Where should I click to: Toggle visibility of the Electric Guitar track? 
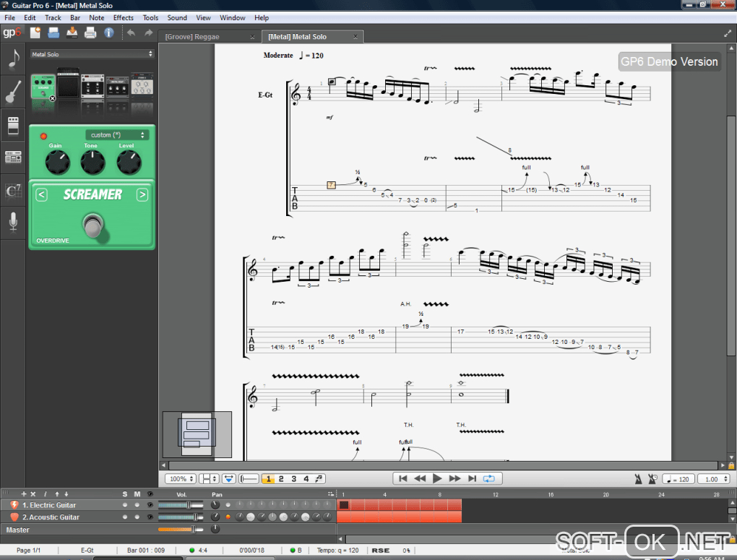[150, 505]
